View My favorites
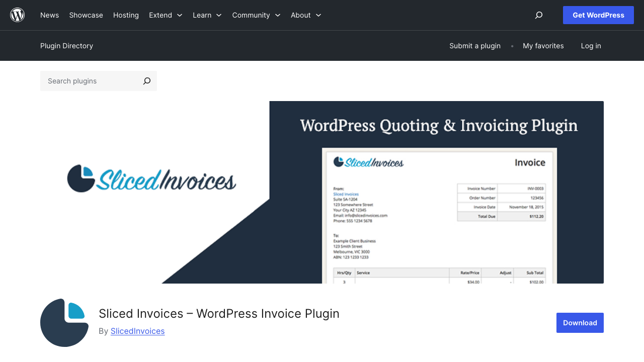This screenshot has width=644, height=362. (x=543, y=46)
